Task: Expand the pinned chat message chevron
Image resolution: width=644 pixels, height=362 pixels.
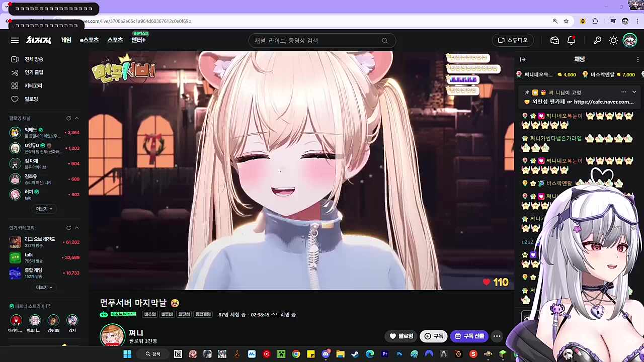Action: [634, 92]
